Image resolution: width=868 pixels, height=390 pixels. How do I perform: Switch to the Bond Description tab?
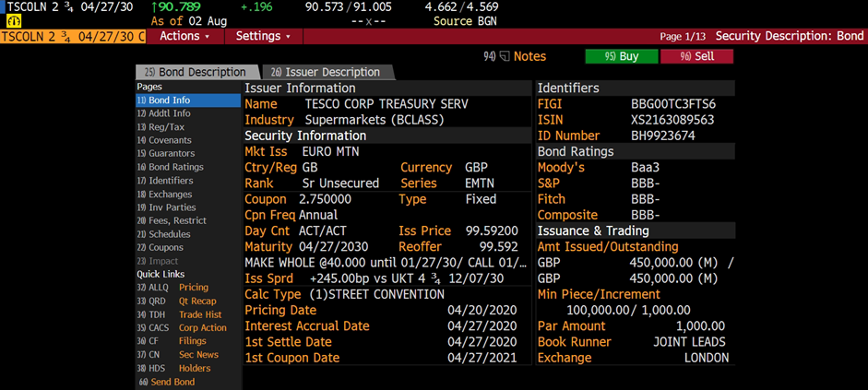197,73
